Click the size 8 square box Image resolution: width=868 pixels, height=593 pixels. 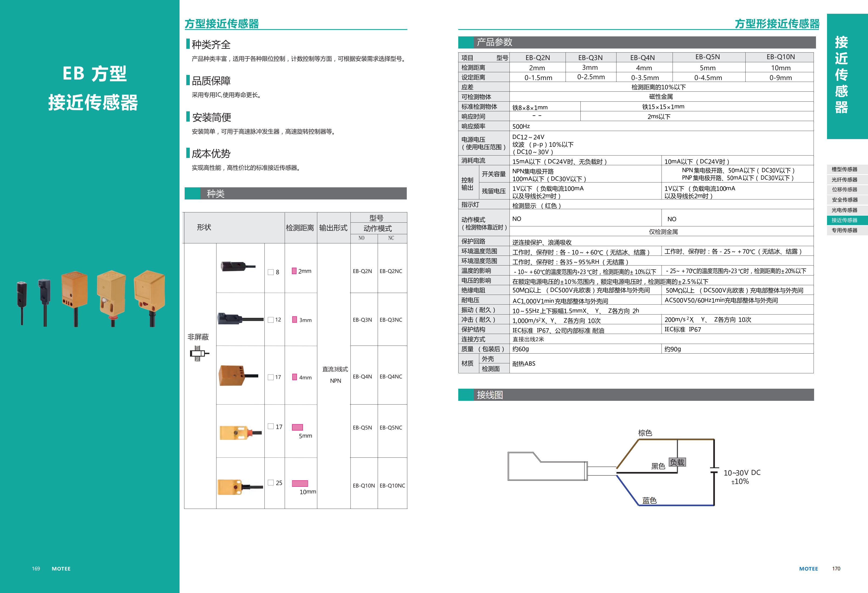click(x=271, y=272)
